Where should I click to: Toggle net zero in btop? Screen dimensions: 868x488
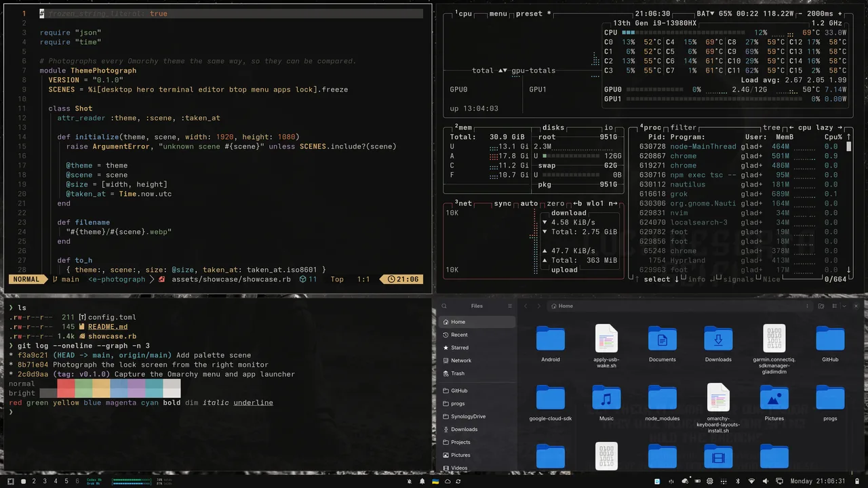click(555, 203)
